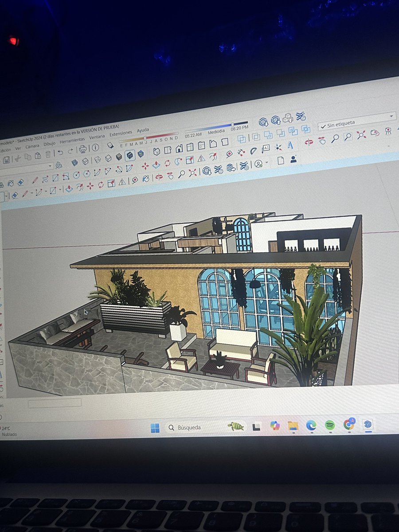
Task: Select the Pan hand tool icon
Action: coord(321,140)
